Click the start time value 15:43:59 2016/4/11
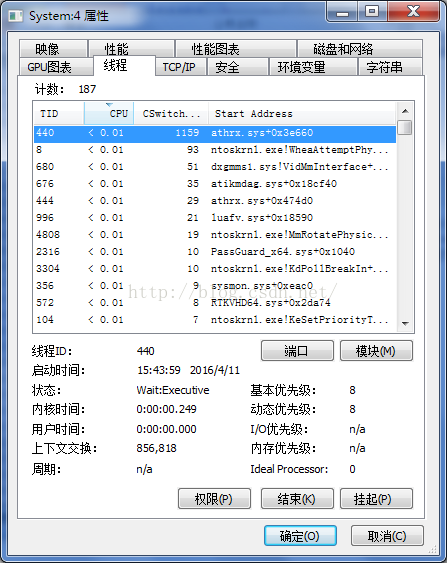 [188, 370]
